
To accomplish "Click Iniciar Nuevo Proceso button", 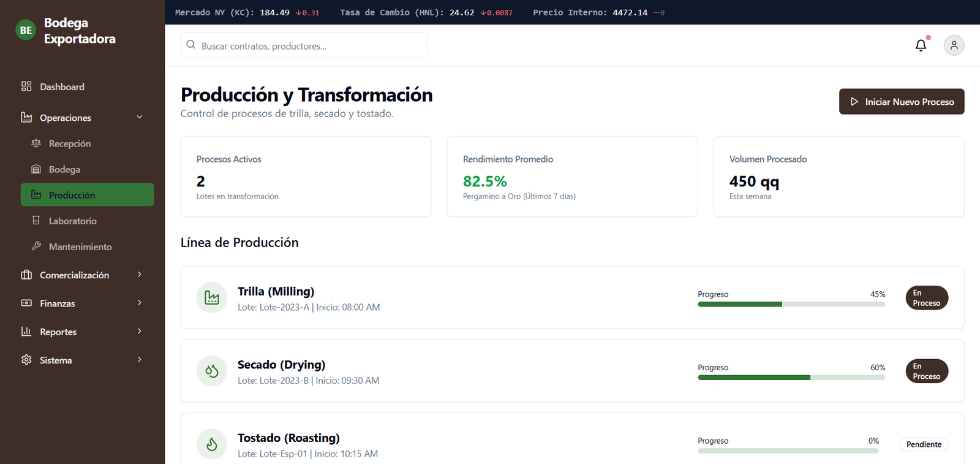I will (902, 102).
